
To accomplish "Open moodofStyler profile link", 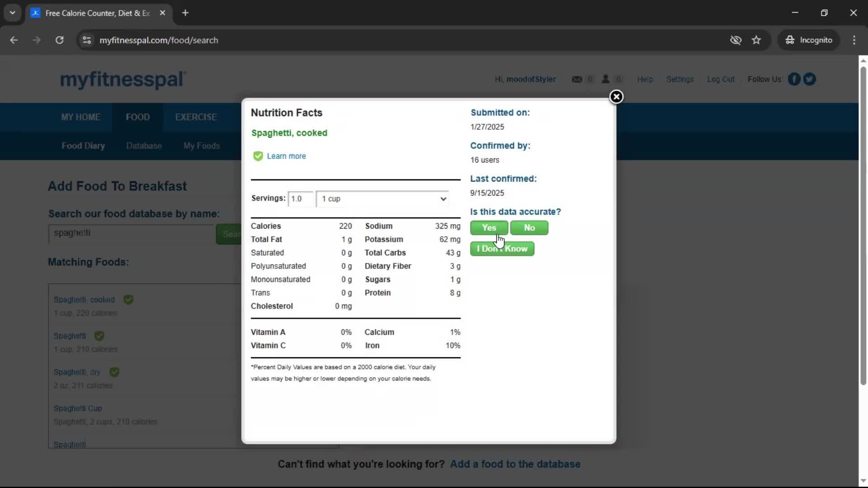I will point(531,79).
